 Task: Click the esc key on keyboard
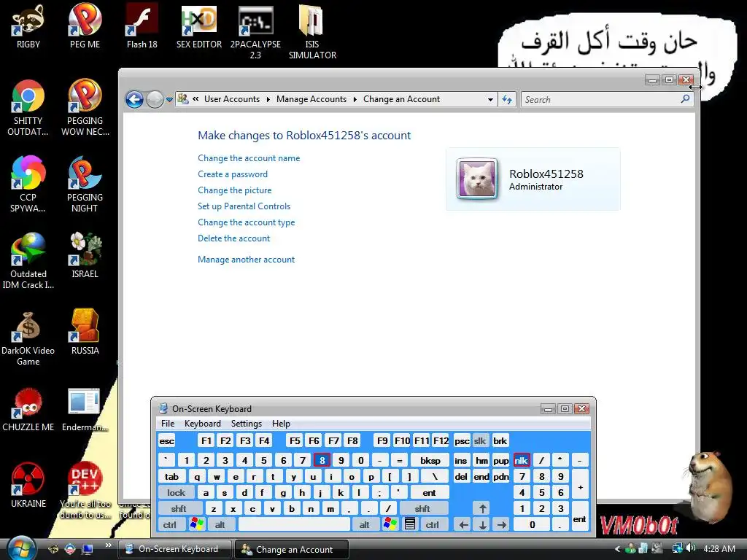167,440
